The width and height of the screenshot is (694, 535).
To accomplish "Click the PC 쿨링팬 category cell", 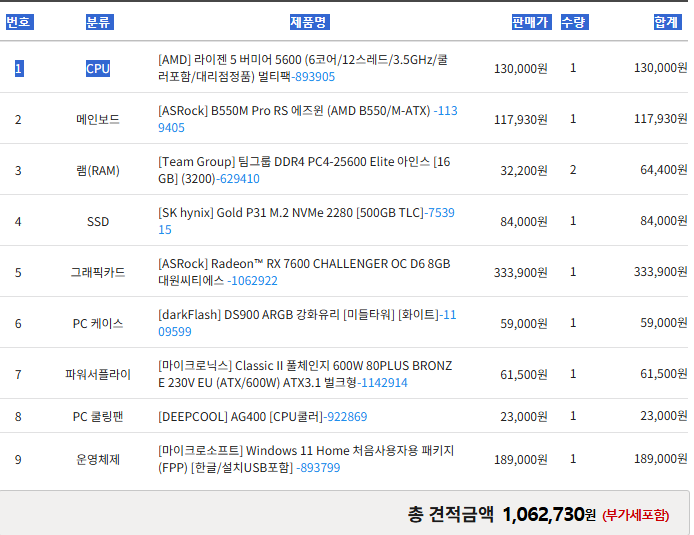I will click(98, 416).
